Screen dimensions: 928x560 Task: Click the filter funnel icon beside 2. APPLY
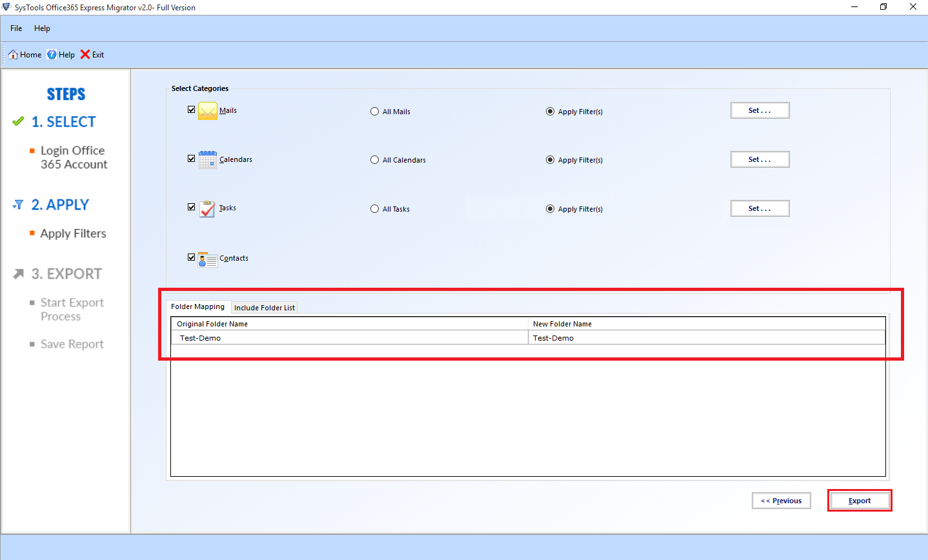(x=18, y=205)
